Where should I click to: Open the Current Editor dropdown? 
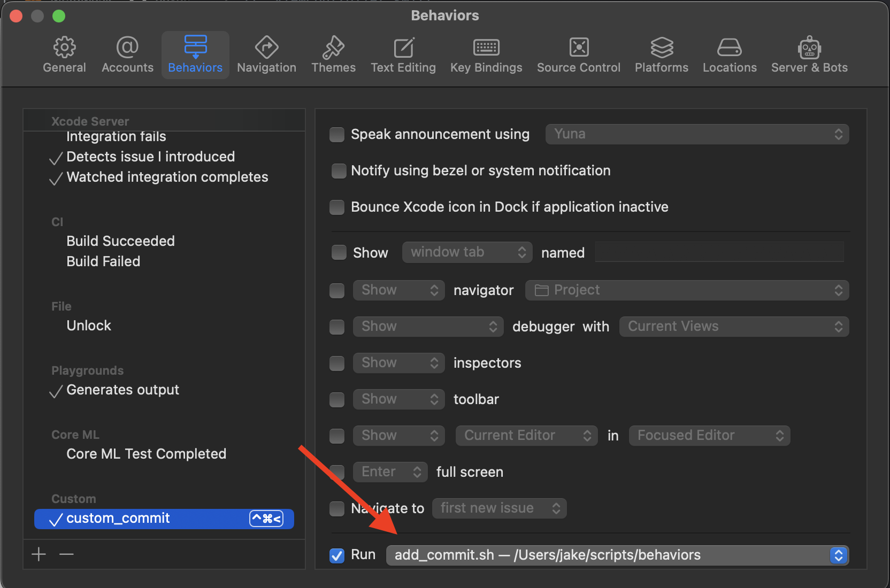526,436
